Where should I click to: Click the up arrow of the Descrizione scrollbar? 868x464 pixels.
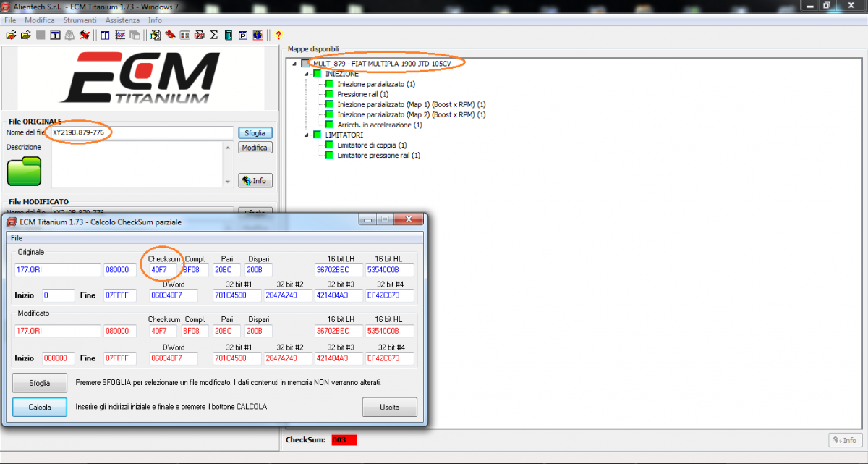229,147
